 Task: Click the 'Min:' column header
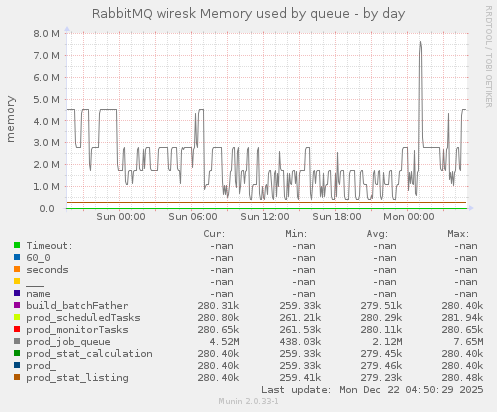(296, 234)
